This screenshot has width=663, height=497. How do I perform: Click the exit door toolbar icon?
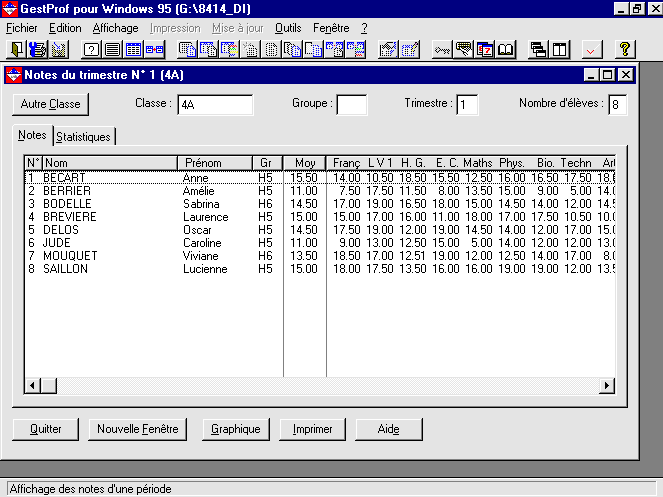16,49
